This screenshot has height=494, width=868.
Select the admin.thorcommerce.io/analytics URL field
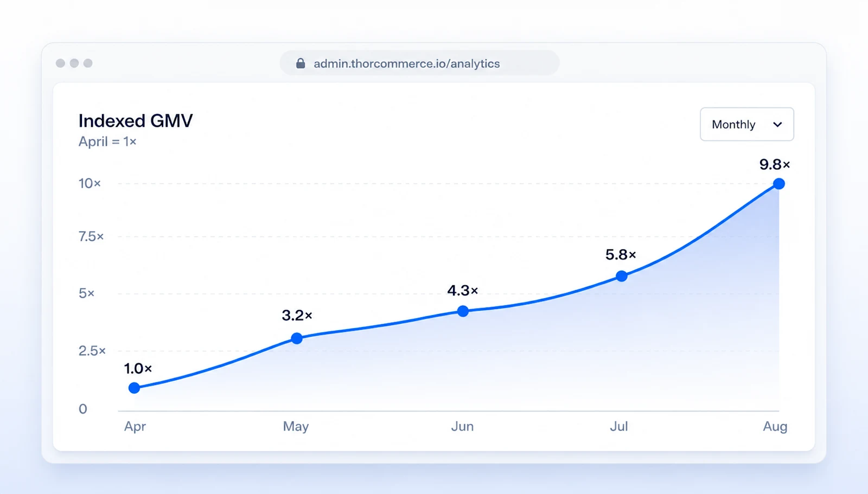pyautogui.click(x=419, y=63)
